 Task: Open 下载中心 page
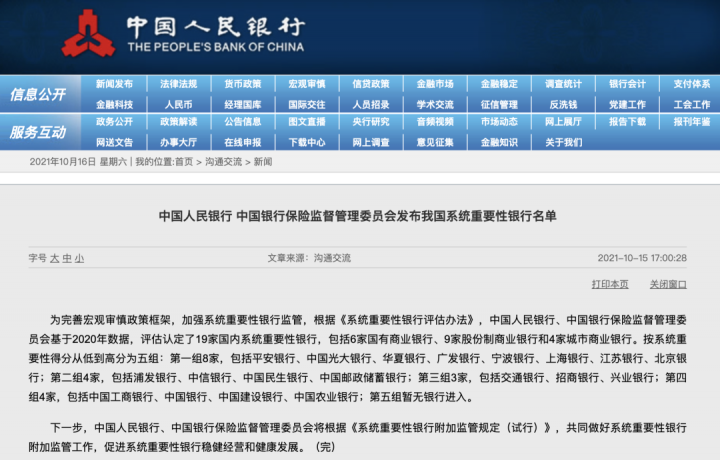(307, 142)
